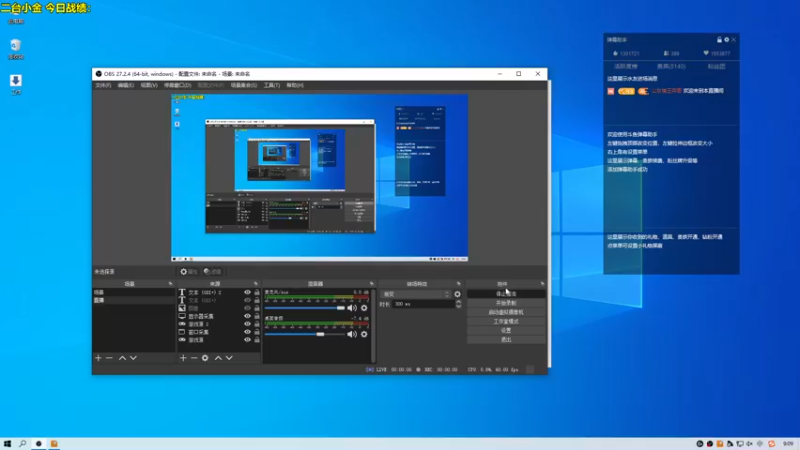The width and height of the screenshot is (800, 450).
Task: Pop out the Controls dock panel
Action: (542, 284)
